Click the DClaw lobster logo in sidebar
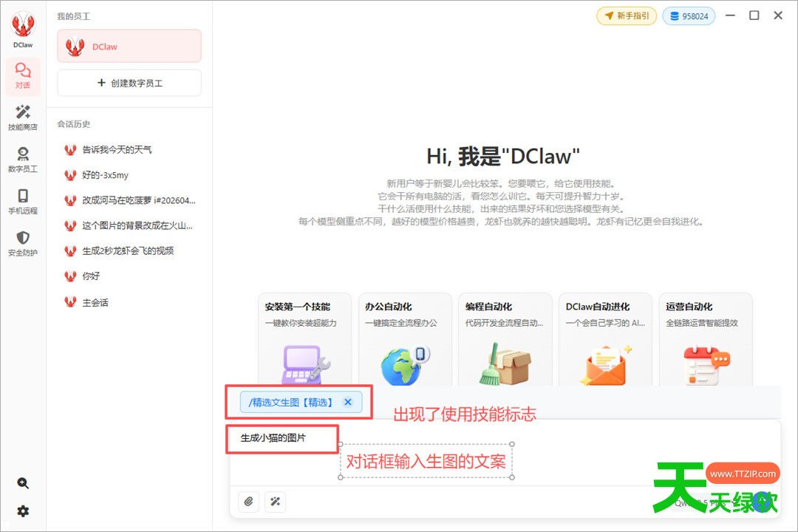Viewport: 798px width, 532px height. click(23, 24)
